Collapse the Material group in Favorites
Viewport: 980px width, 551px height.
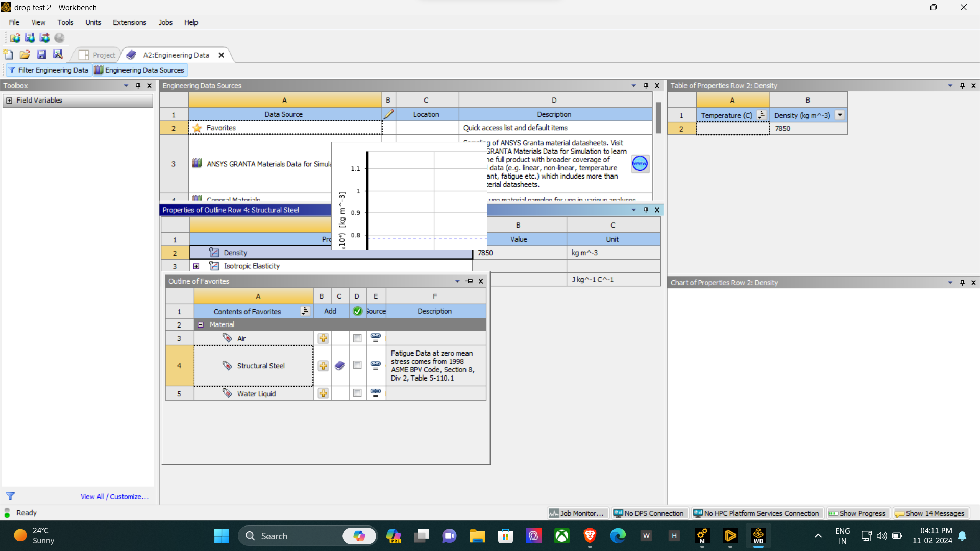pyautogui.click(x=201, y=325)
